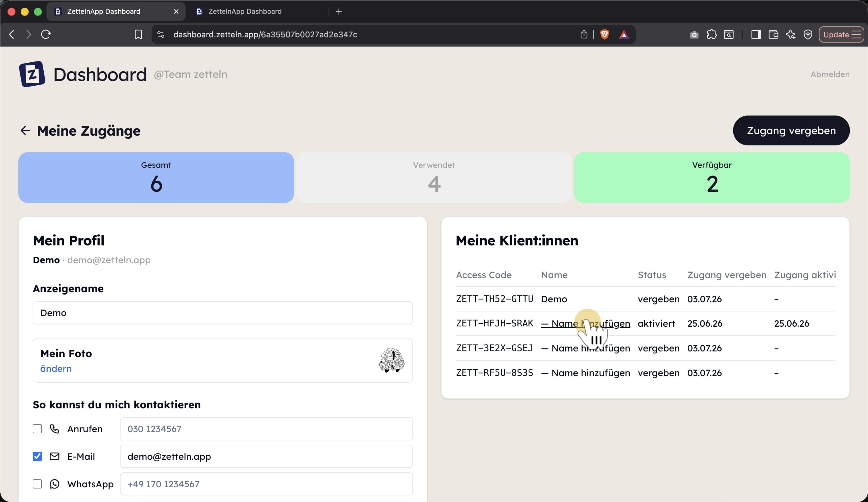
Task: Add name for ZETT-HFJH-SRAK
Action: point(585,323)
